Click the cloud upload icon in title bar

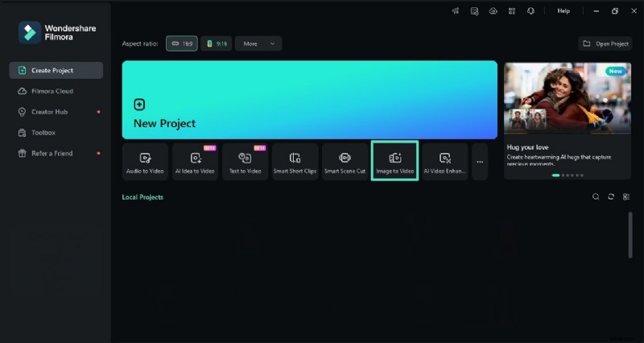tap(493, 11)
